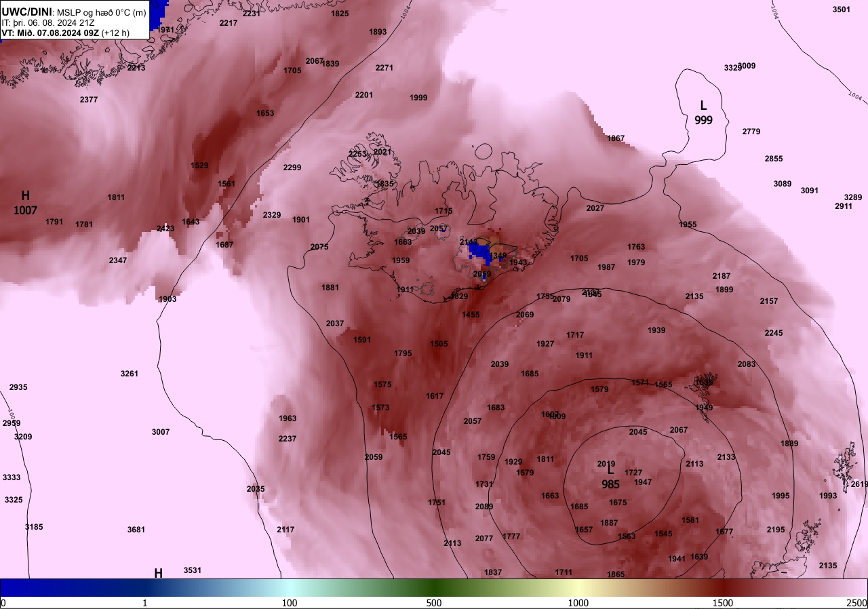Click the height value 2083
Image resolution: width=868 pixels, height=609 pixels.
[x=747, y=364]
